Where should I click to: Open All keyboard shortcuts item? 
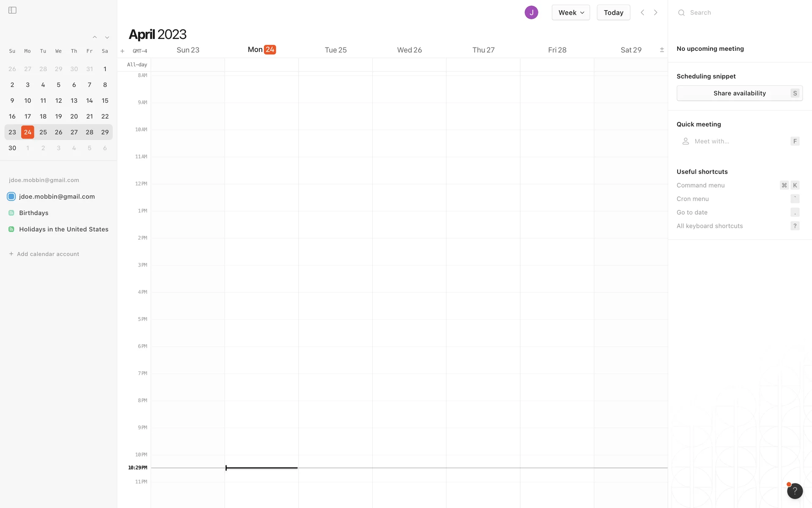click(710, 226)
